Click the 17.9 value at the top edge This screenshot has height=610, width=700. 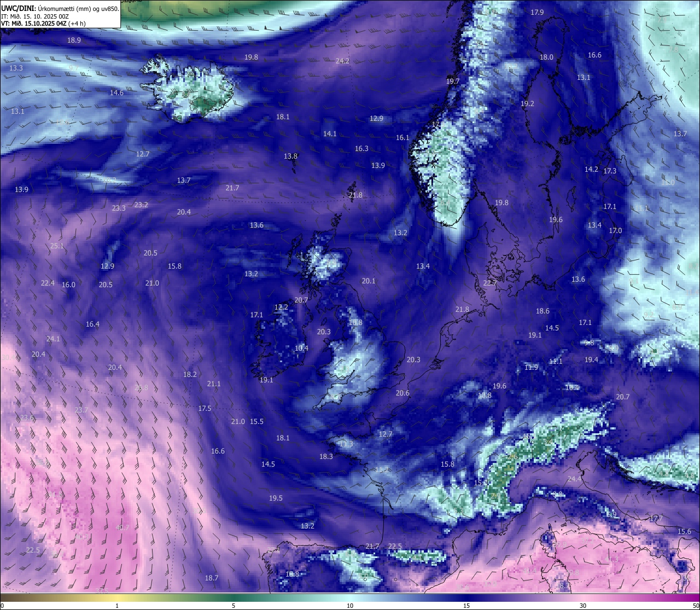click(x=537, y=12)
